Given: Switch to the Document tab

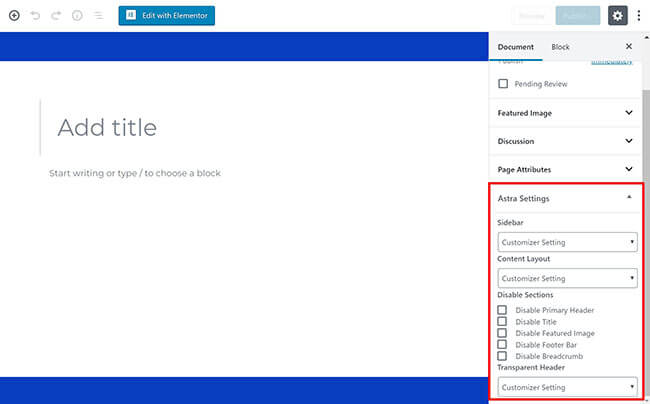Looking at the screenshot, I should [516, 47].
